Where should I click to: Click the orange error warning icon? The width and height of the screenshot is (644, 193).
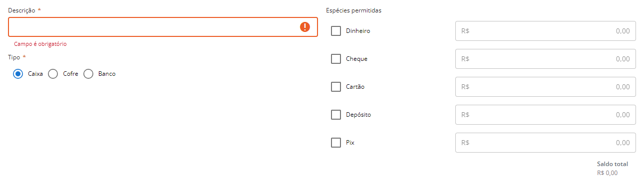pos(305,27)
